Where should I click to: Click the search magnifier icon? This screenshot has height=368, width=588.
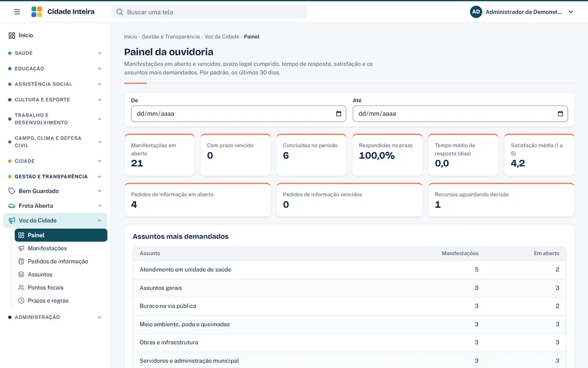pyautogui.click(x=120, y=12)
